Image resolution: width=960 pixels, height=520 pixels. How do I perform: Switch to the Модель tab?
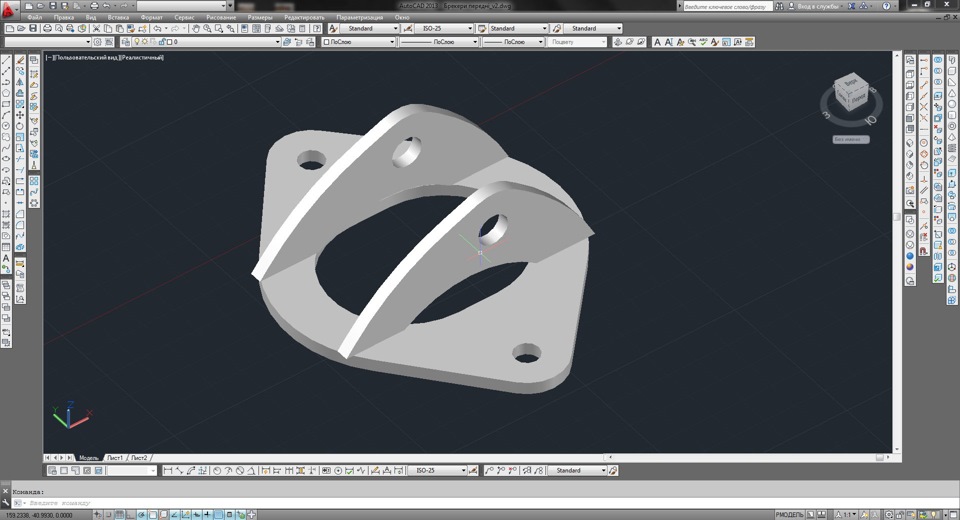pyautogui.click(x=89, y=458)
